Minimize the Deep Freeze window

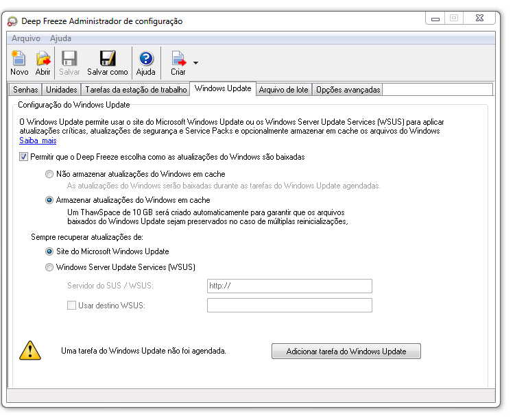tap(435, 18)
